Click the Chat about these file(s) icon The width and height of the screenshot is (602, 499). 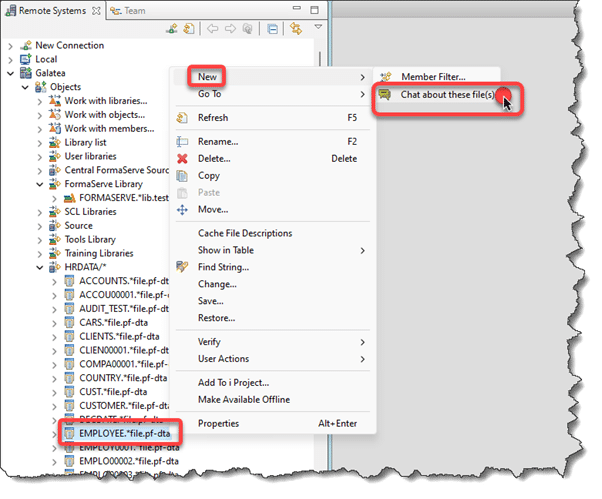click(385, 95)
